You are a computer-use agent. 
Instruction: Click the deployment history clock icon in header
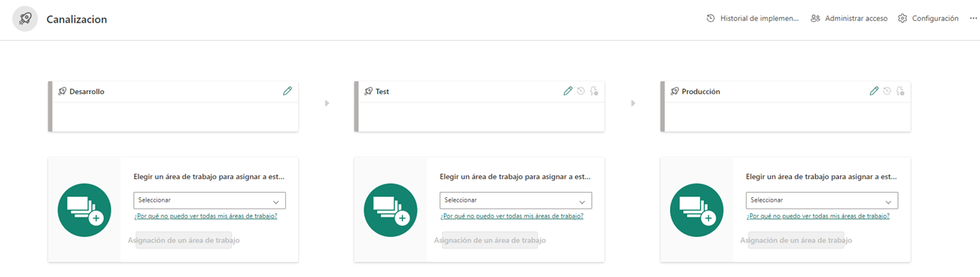[x=711, y=19]
